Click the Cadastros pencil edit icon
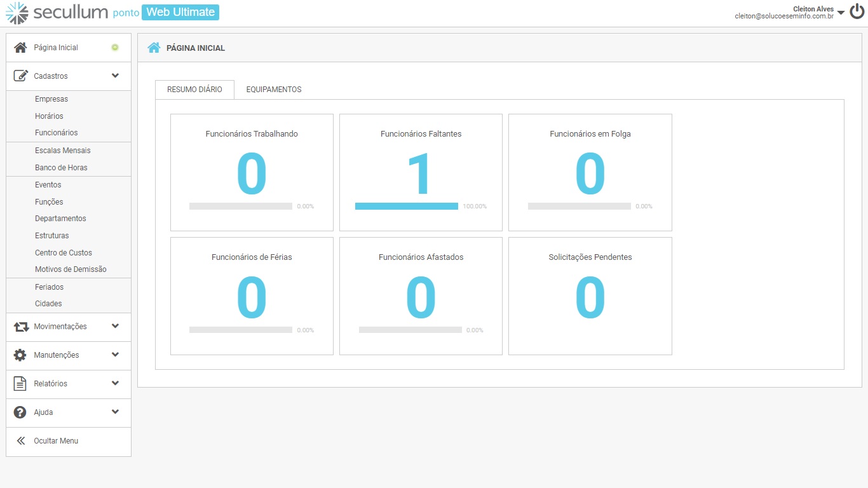The height and width of the screenshot is (488, 868). [20, 76]
